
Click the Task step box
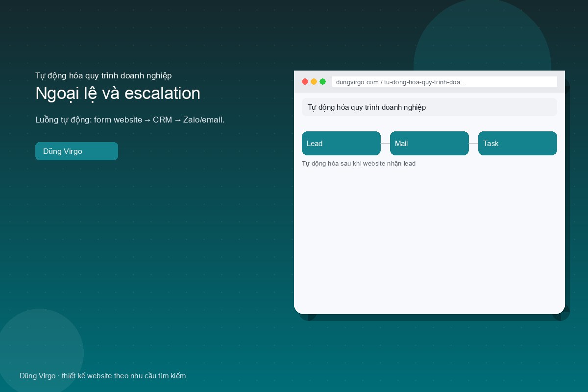coord(517,143)
